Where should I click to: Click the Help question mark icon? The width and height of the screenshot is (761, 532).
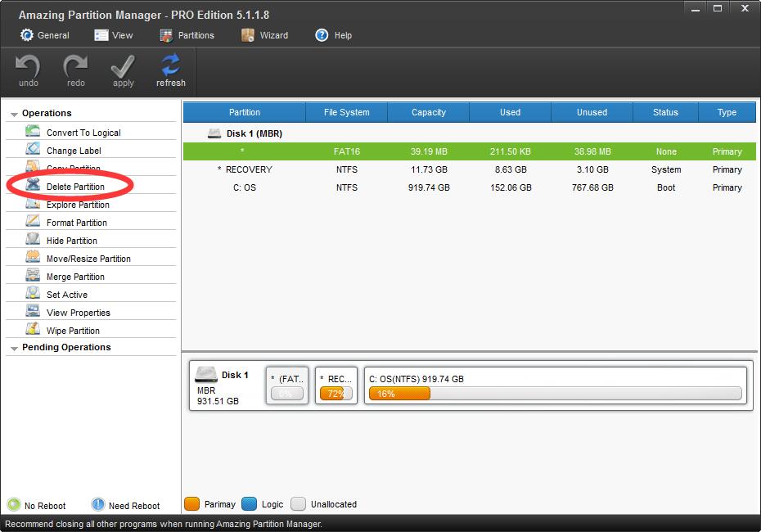point(322,35)
